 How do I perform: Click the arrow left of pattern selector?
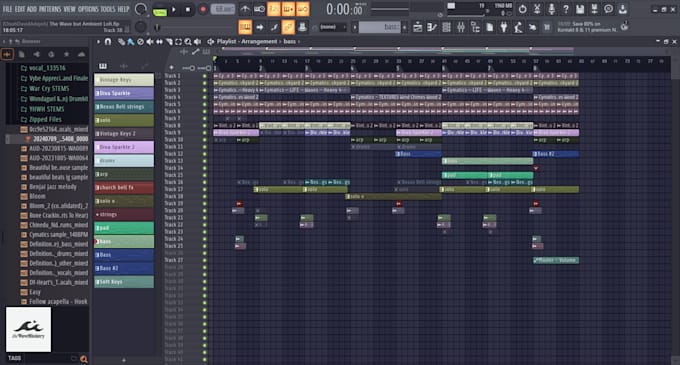354,27
